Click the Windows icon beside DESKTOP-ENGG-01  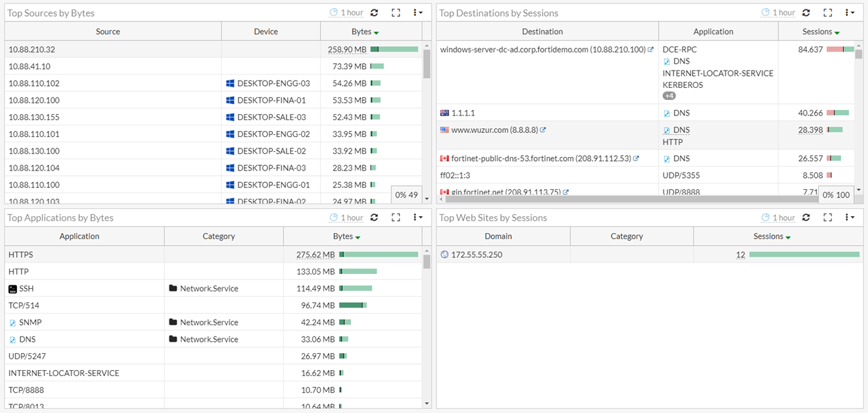tap(230, 185)
